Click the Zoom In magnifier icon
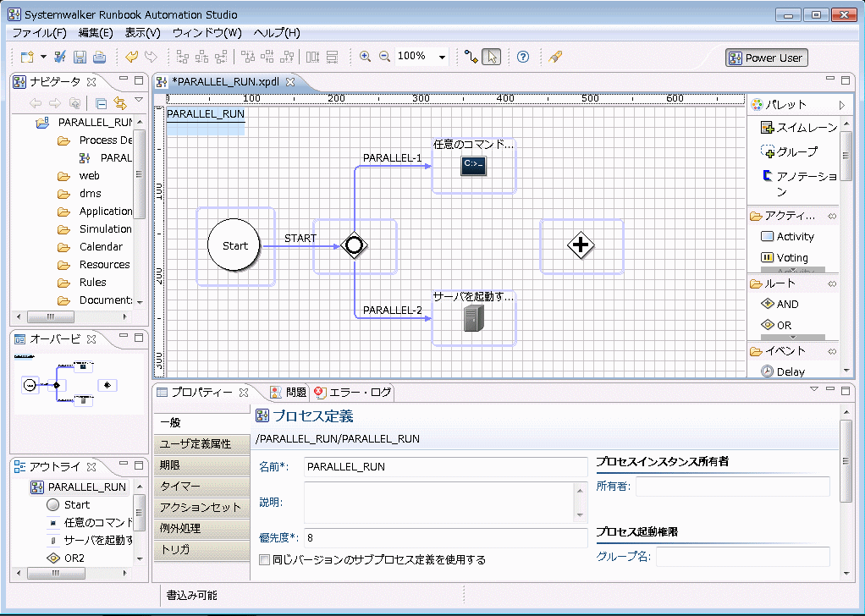This screenshot has height=616, width=865. pyautogui.click(x=365, y=57)
